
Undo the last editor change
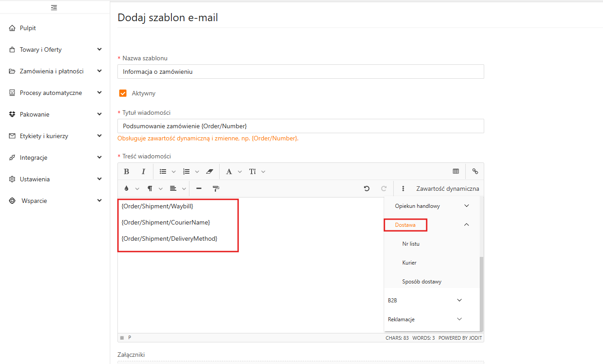[367, 189]
